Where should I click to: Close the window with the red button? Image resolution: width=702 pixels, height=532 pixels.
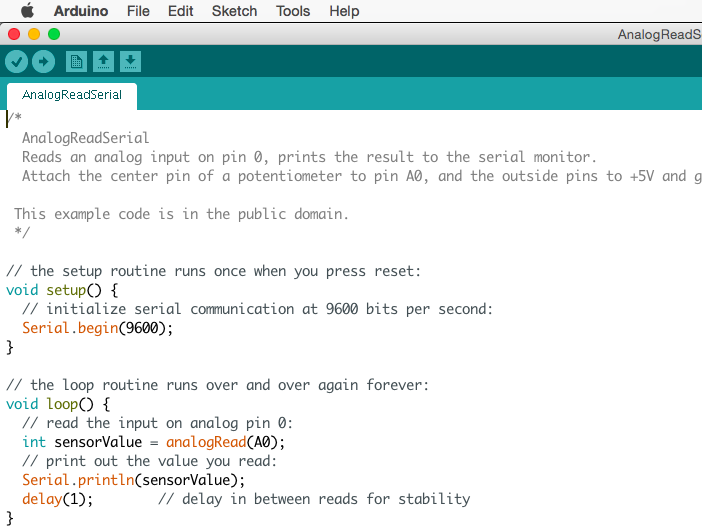(x=14, y=34)
